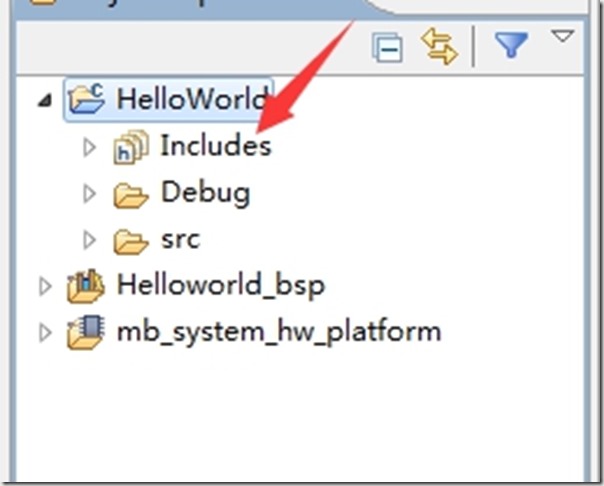Image resolution: width=604 pixels, height=486 pixels.
Task: Click the Helloworld_bsp library project icon
Action: 84,286
